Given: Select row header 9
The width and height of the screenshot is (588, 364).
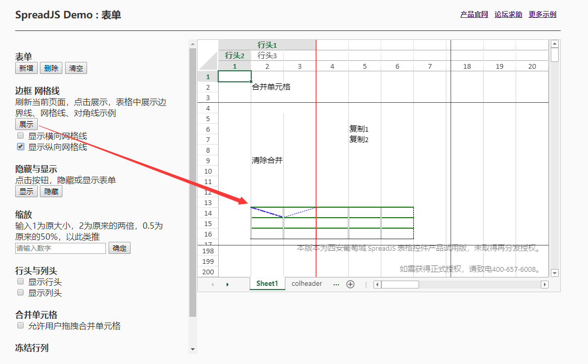Looking at the screenshot, I should [x=208, y=161].
